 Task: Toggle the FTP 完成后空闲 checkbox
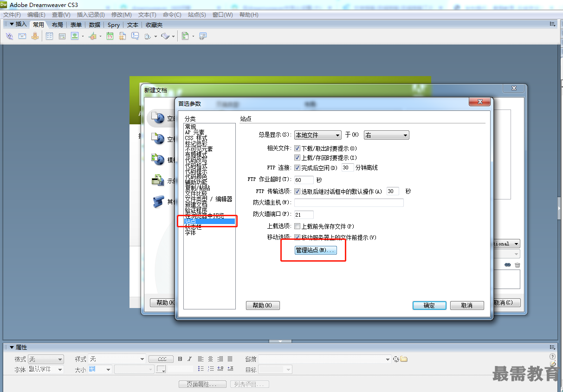point(297,167)
